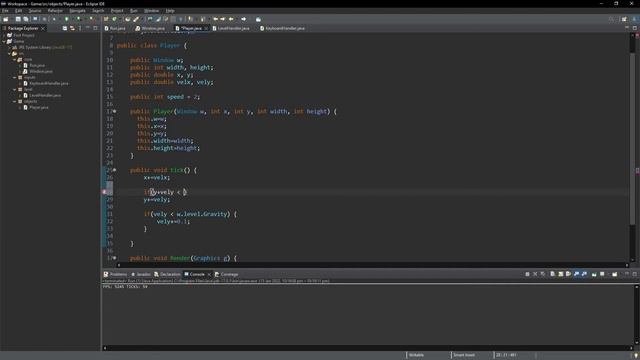Image resolution: width=640 pixels, height=360 pixels.
Task: Click the Open Console icon
Action: tap(615, 274)
